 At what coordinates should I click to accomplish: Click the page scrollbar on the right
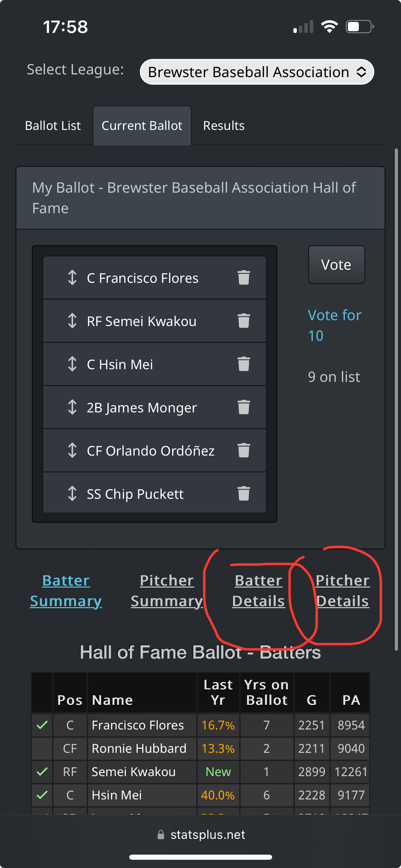(396, 399)
